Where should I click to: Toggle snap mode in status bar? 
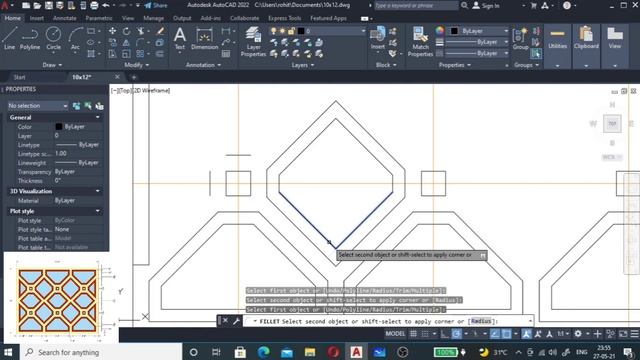tap(425, 334)
